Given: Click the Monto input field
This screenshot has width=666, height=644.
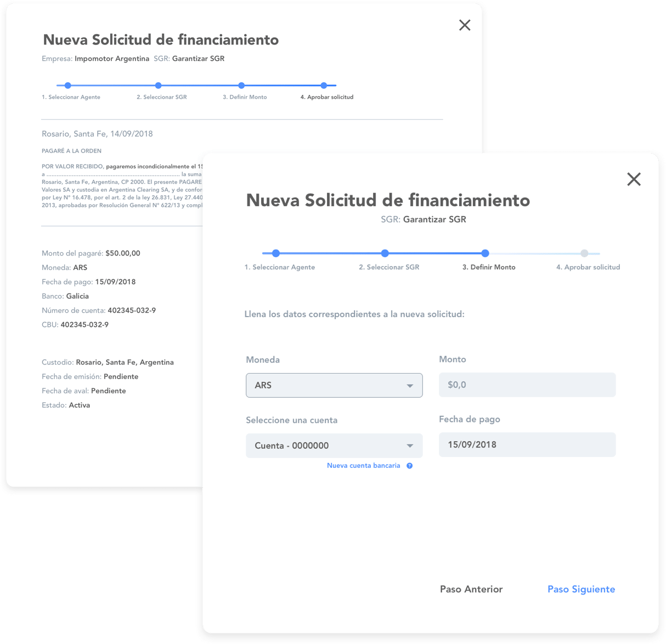Looking at the screenshot, I should (x=527, y=385).
